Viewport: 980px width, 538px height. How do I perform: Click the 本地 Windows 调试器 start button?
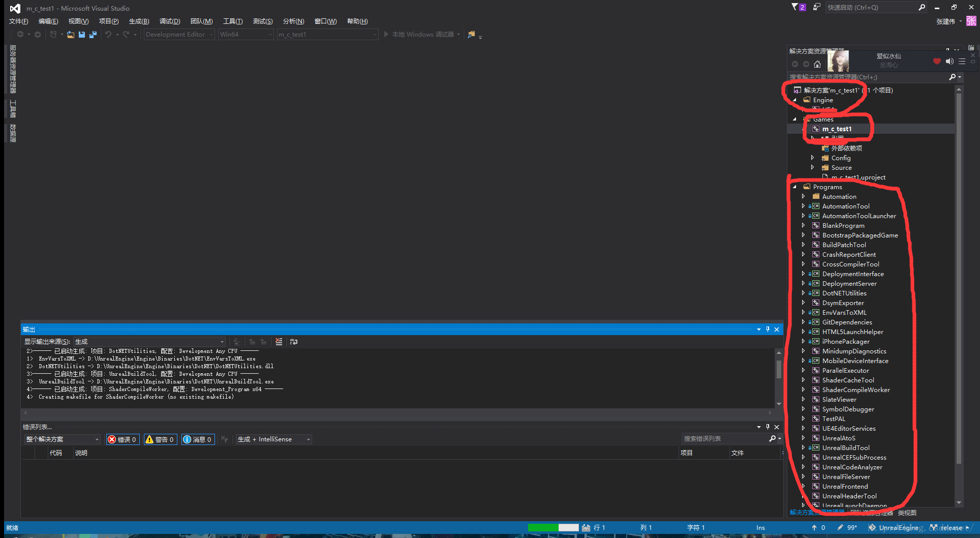419,35
